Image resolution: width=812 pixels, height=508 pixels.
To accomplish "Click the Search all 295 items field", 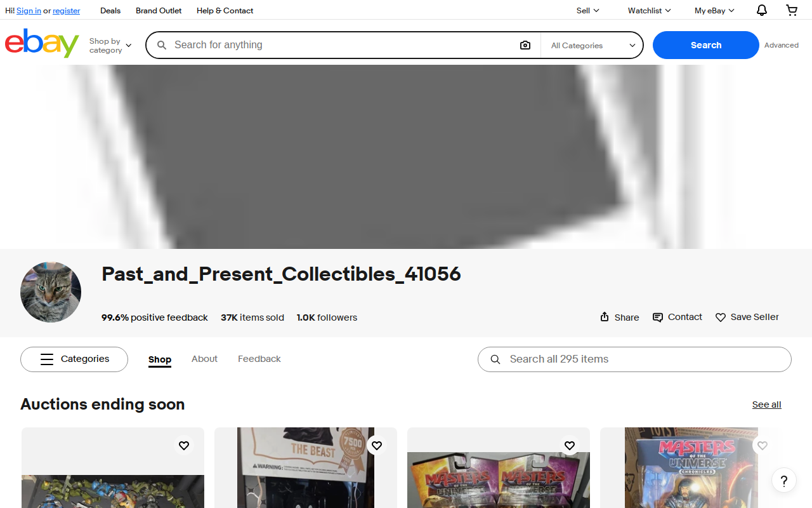I will pos(634,359).
